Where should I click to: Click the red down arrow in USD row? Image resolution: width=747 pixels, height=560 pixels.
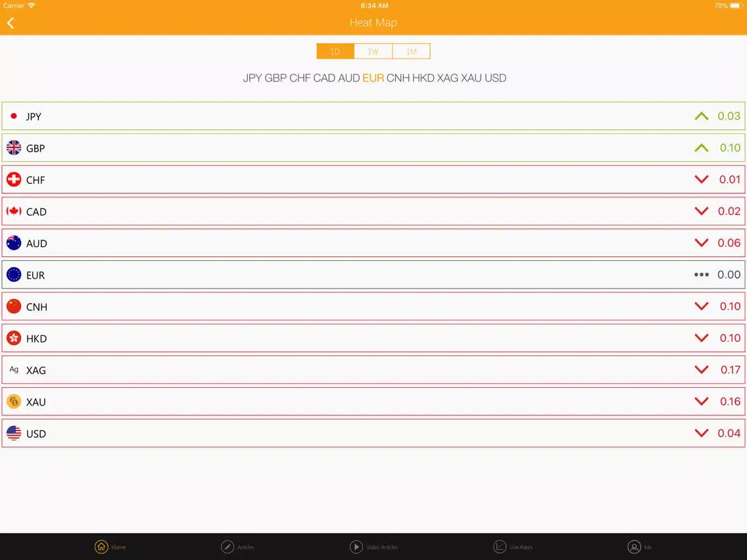click(701, 433)
